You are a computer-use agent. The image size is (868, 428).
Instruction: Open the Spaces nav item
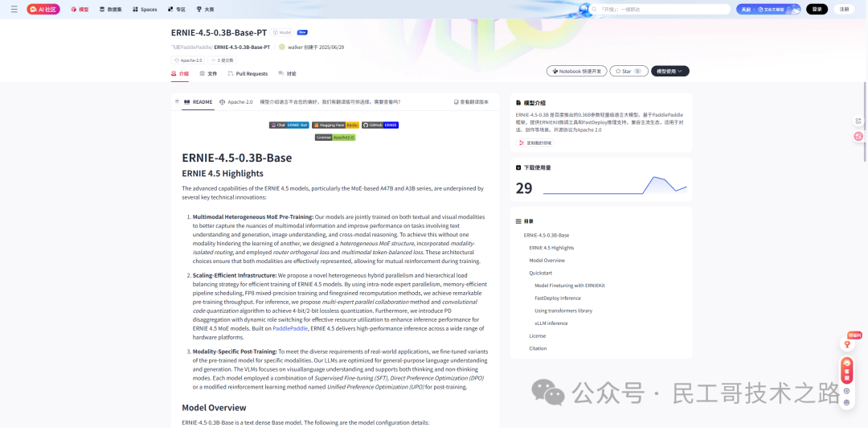[x=145, y=10]
